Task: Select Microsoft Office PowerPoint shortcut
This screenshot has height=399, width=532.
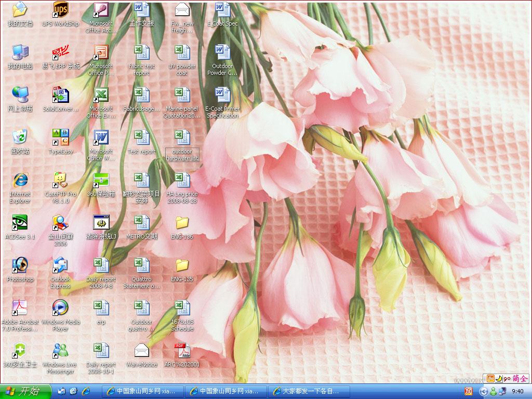Action: (x=101, y=60)
